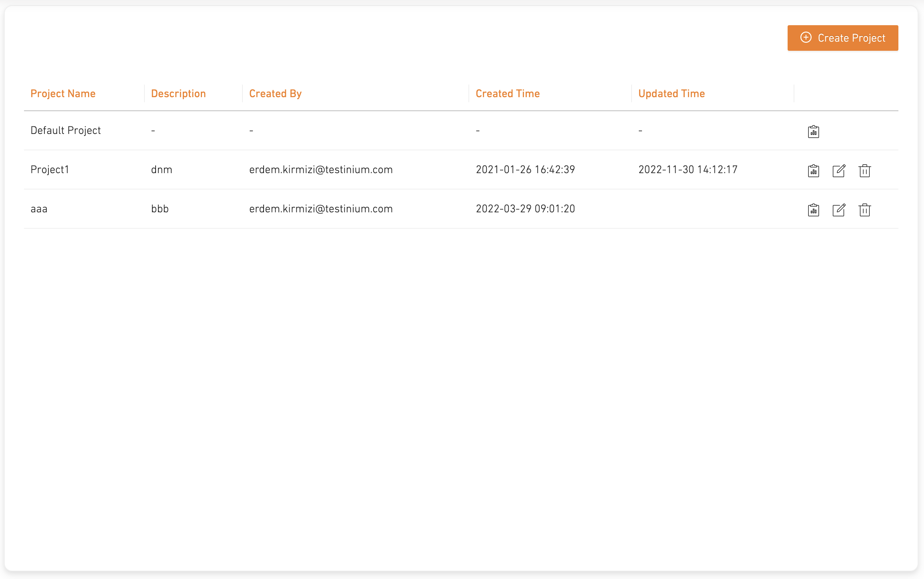Click Project1 creator email address
The height and width of the screenshot is (579, 924).
coord(321,170)
